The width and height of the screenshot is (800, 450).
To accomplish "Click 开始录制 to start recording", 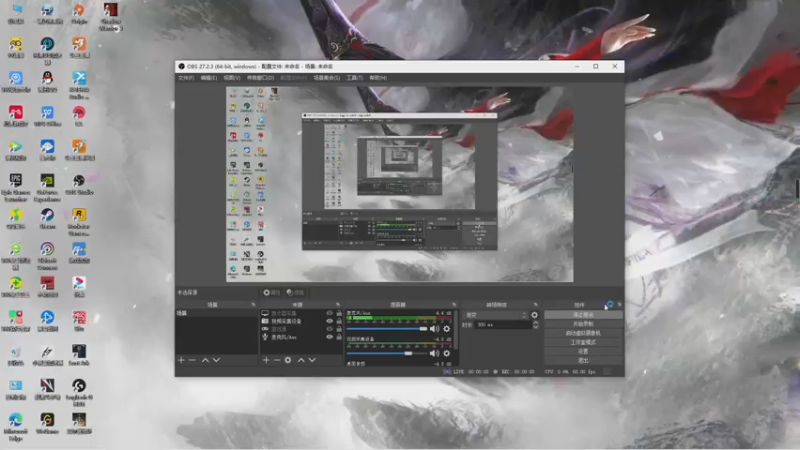I will click(583, 324).
